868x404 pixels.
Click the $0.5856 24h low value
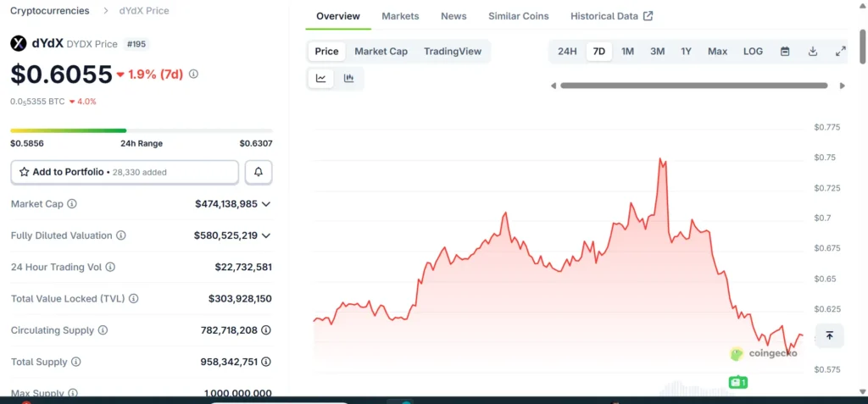pos(27,143)
